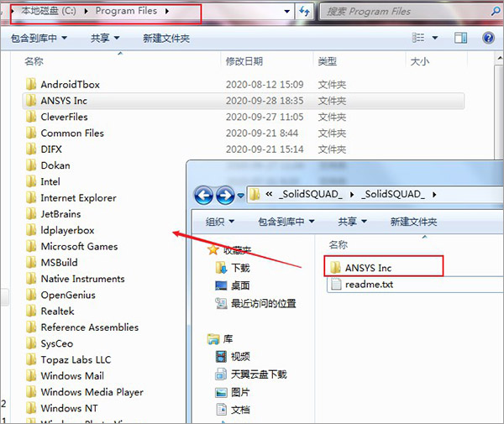The height and width of the screenshot is (424, 504).
Task: Sort by 类型 column
Action: [328, 61]
